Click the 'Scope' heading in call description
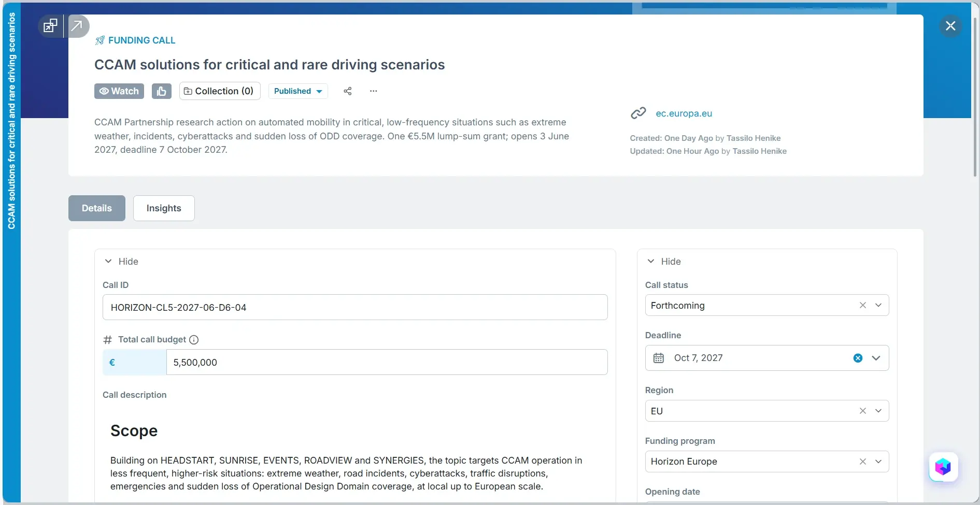This screenshot has height=505, width=980. coord(134,431)
